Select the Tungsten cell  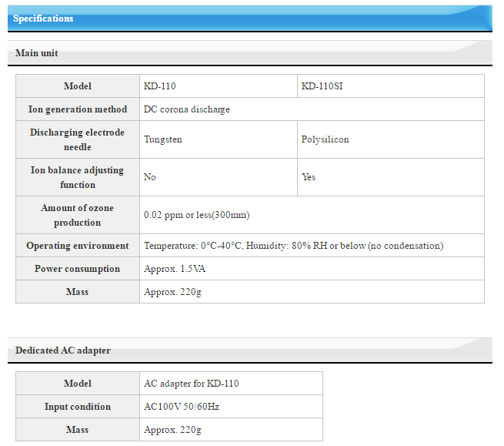point(219,139)
